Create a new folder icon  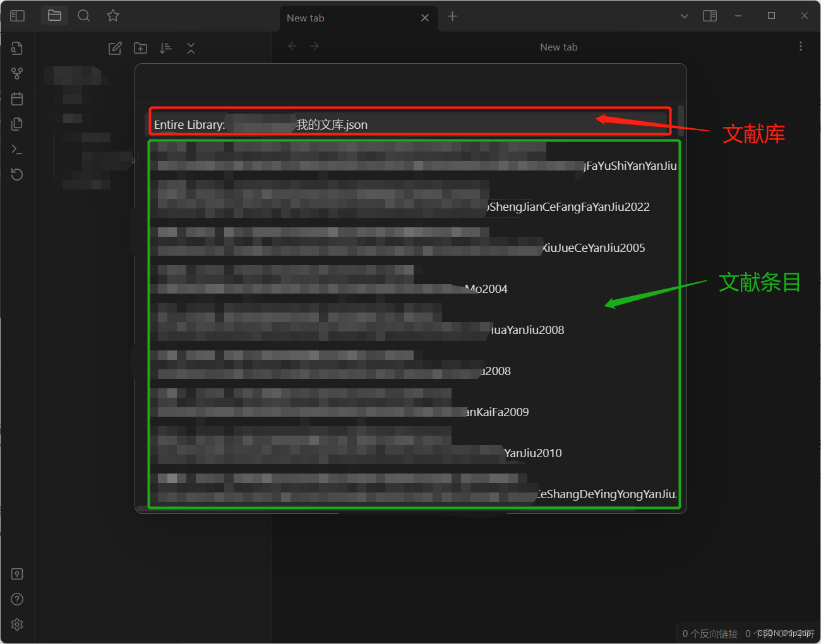tap(141, 48)
